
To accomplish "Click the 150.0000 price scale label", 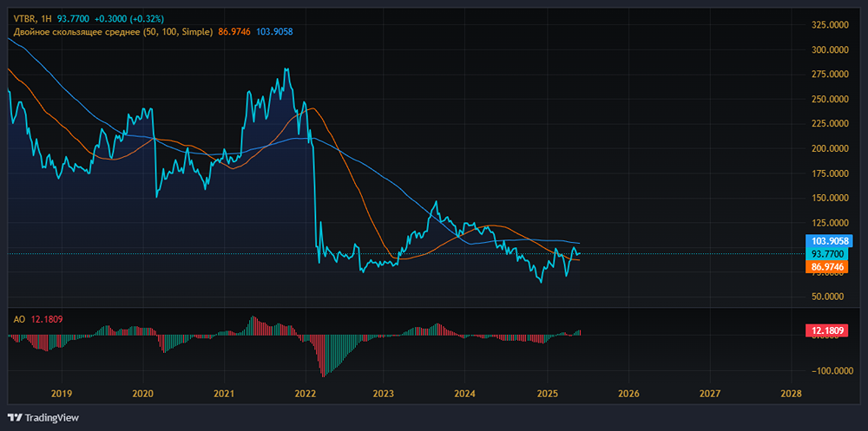I will point(829,198).
